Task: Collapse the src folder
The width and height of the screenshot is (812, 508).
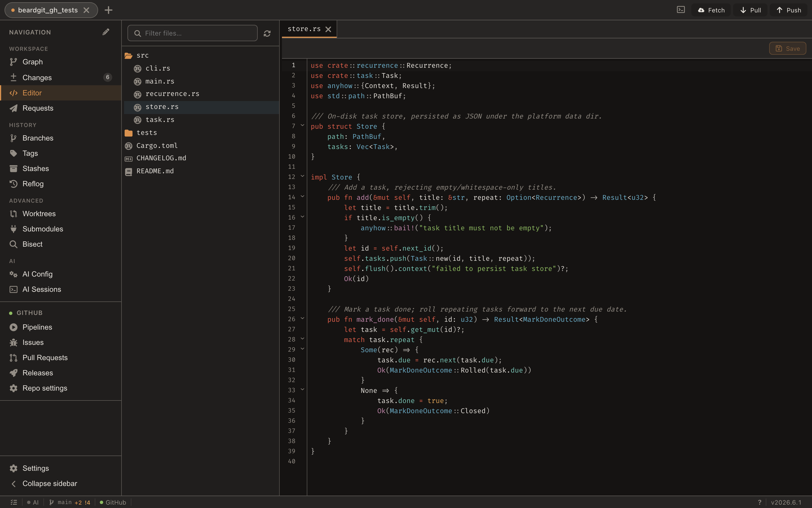Action: coord(201,55)
